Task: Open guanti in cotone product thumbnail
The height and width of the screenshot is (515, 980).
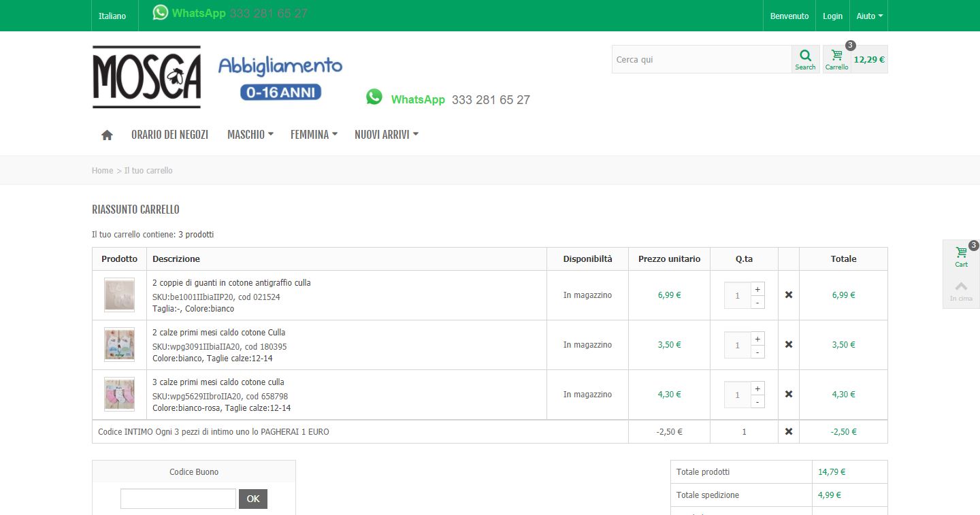Action: [119, 295]
